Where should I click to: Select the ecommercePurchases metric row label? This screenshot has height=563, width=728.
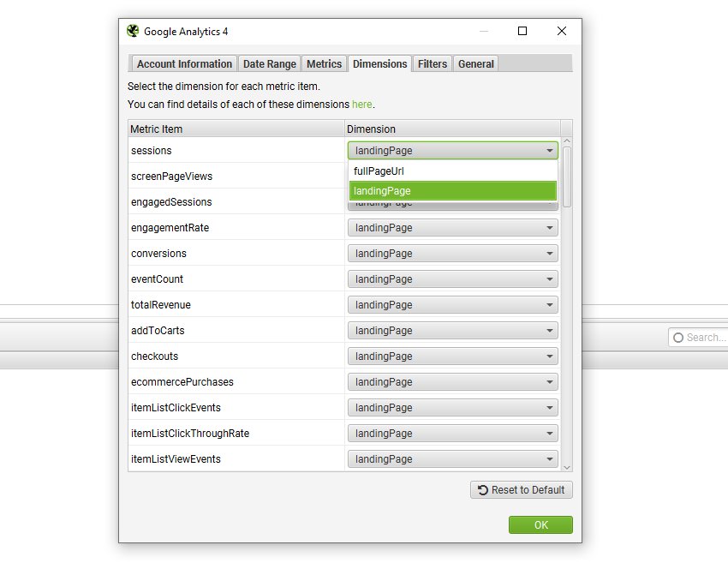(182, 382)
